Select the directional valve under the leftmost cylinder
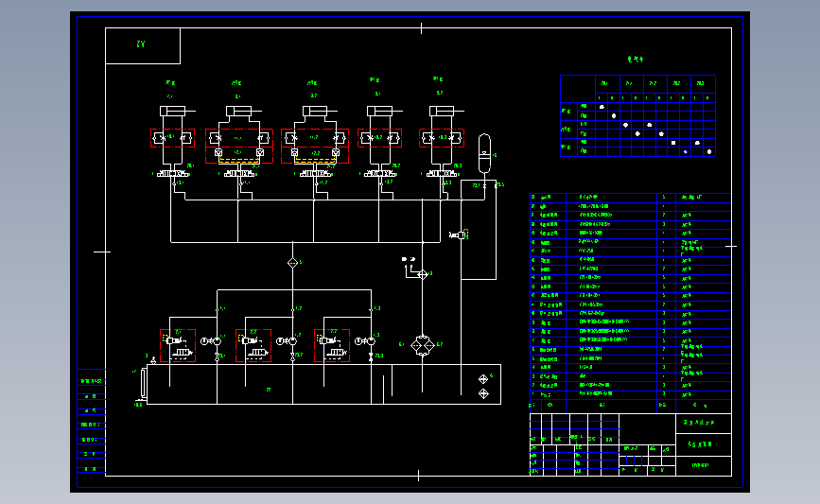The image size is (820, 504). click(x=172, y=174)
